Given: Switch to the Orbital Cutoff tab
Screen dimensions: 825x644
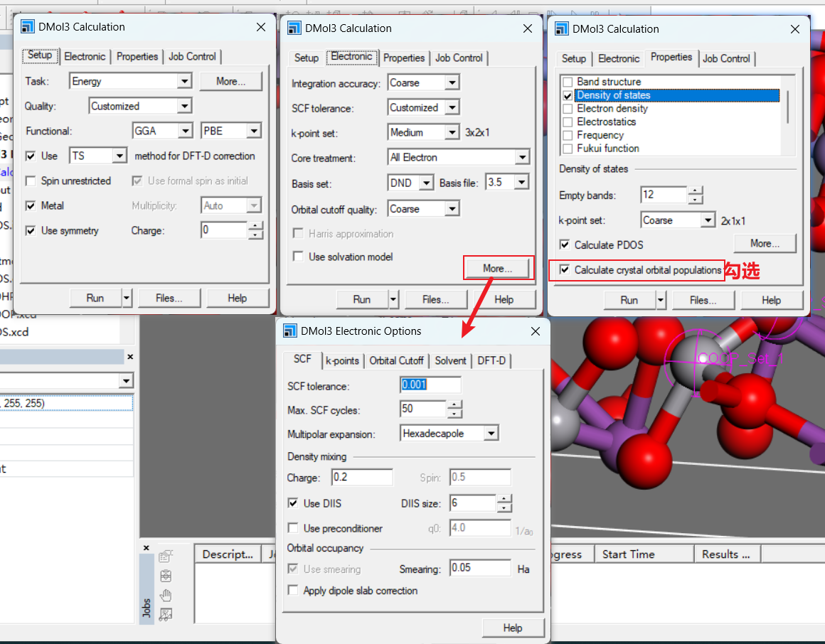Looking at the screenshot, I should pos(396,360).
